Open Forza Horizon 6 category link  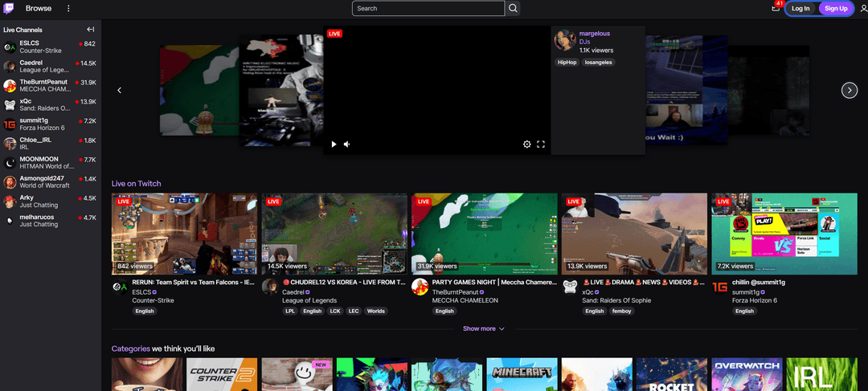[755, 300]
